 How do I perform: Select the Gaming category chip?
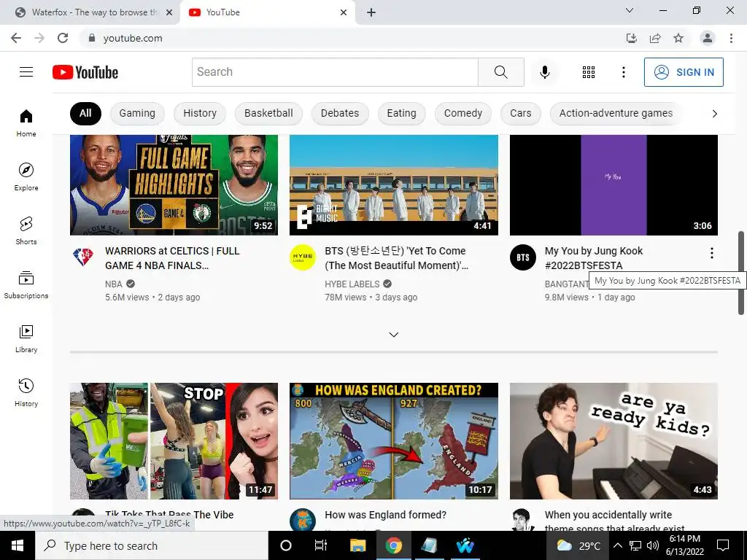[x=137, y=113]
